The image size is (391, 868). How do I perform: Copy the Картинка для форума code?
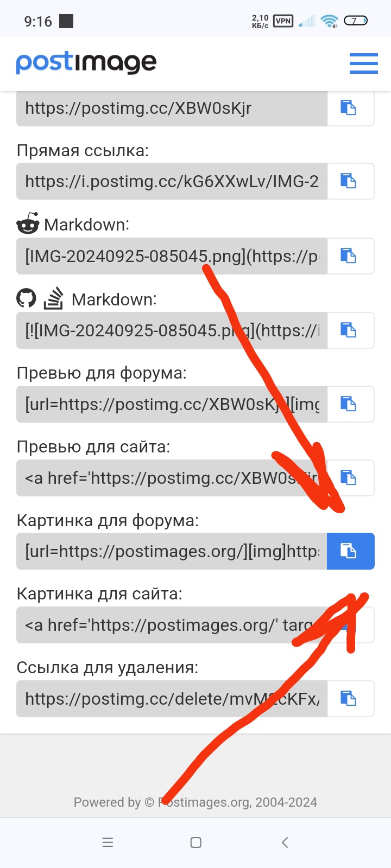pyautogui.click(x=351, y=551)
